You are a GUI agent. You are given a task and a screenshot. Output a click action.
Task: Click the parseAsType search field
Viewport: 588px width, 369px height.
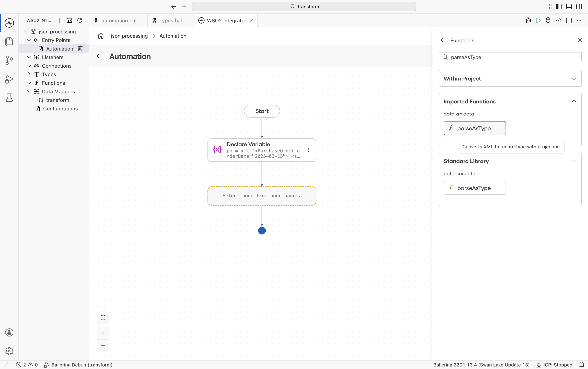click(x=510, y=57)
